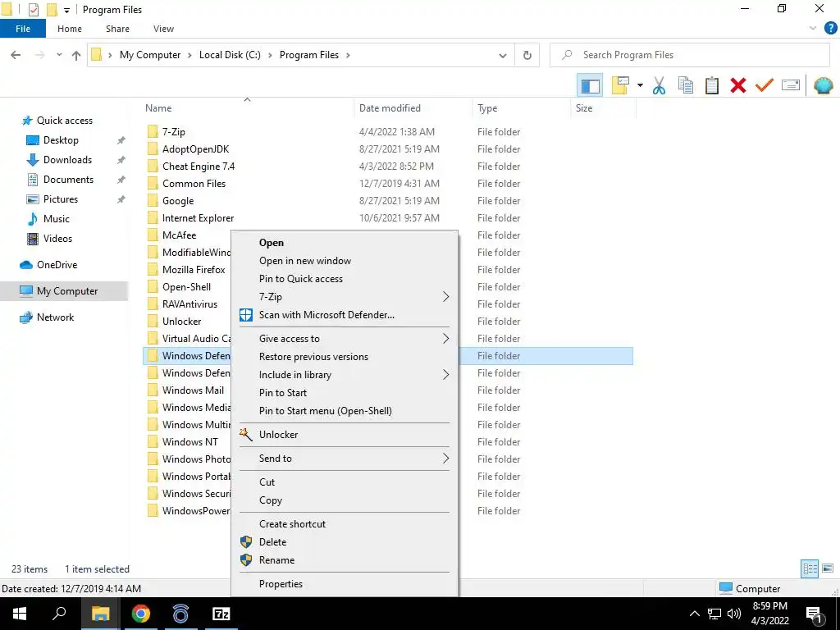Click the new folder icon in title bar
Image resolution: width=840 pixels, height=630 pixels.
[52, 10]
